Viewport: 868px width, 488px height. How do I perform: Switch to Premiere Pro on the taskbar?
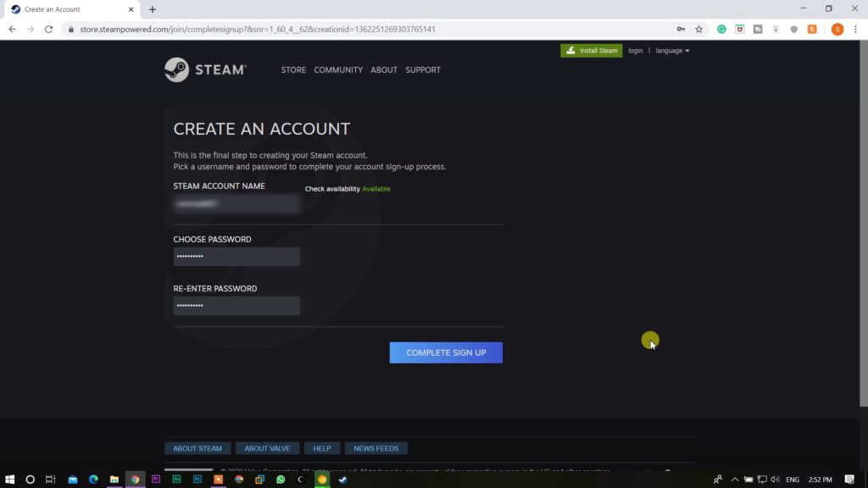pos(156,480)
